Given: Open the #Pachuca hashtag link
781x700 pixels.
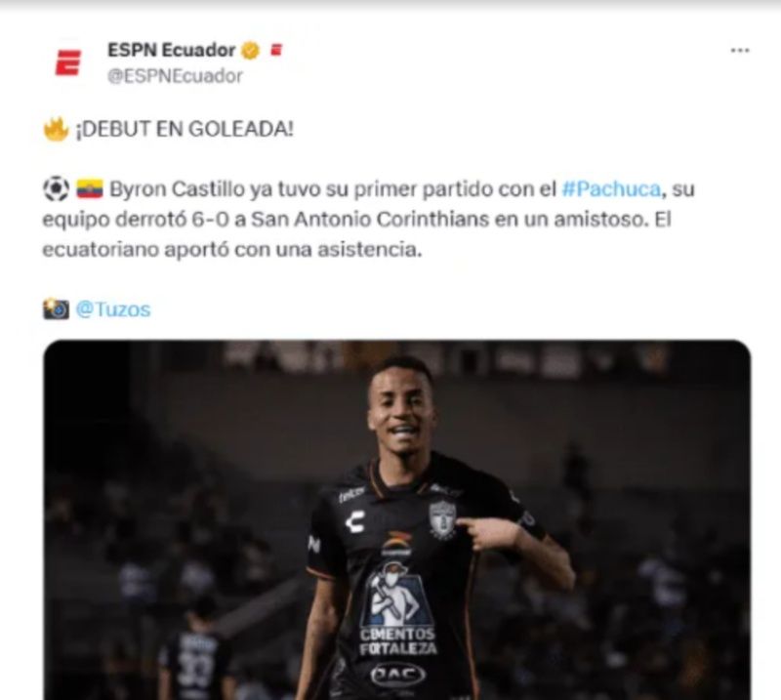Looking at the screenshot, I should pos(611,189).
